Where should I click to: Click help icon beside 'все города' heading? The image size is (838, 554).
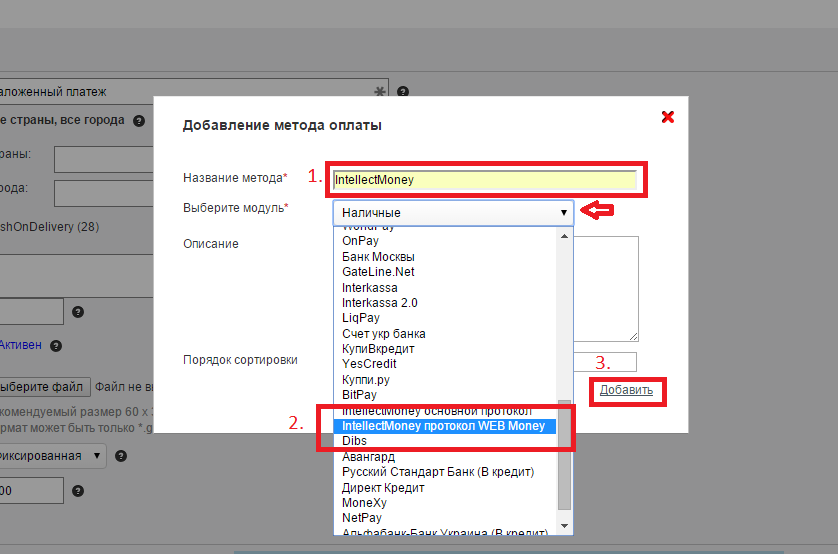pyautogui.click(x=139, y=121)
